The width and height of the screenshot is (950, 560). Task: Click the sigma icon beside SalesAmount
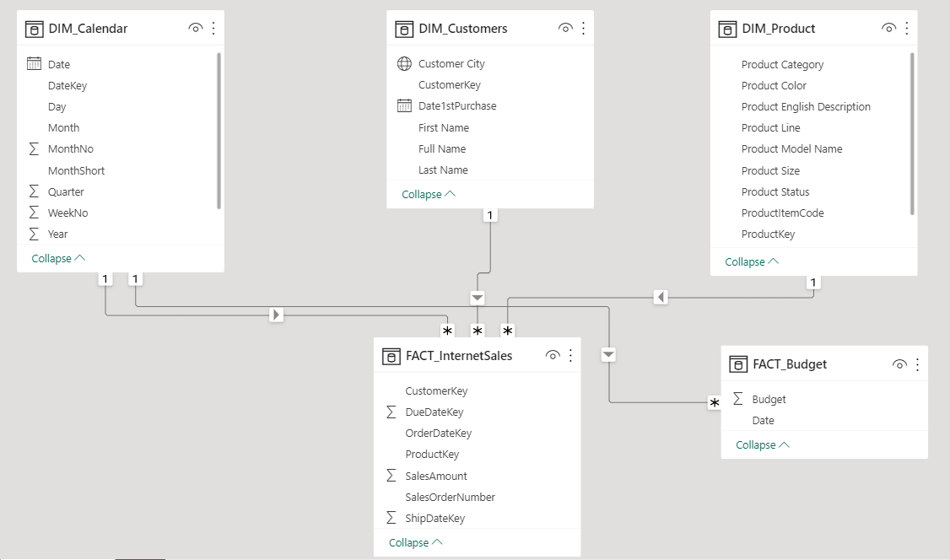(389, 476)
